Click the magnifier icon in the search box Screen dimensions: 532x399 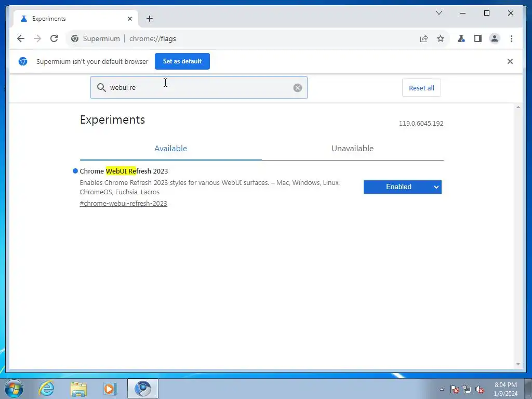[101, 88]
